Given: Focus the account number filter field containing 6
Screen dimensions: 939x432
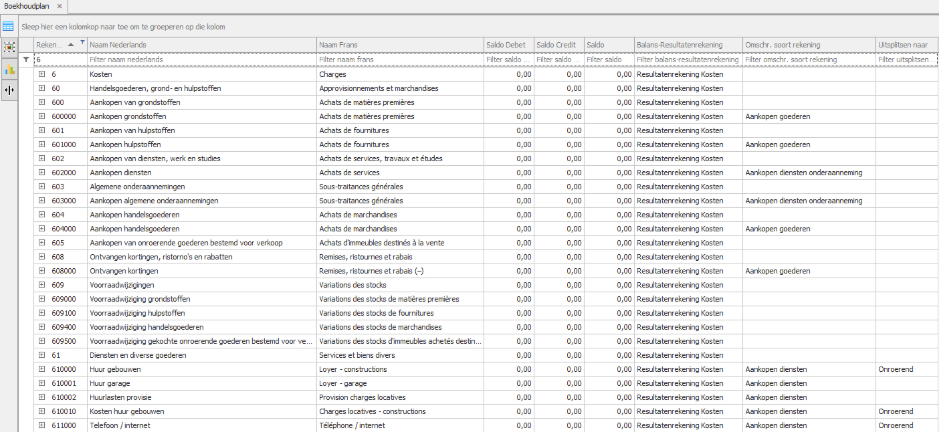Looking at the screenshot, I should click(x=60, y=60).
